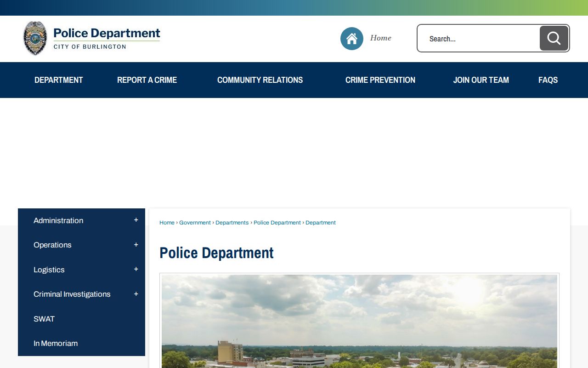The image size is (588, 368).
Task: Expand the Administration plus toggle
Action: pos(136,220)
